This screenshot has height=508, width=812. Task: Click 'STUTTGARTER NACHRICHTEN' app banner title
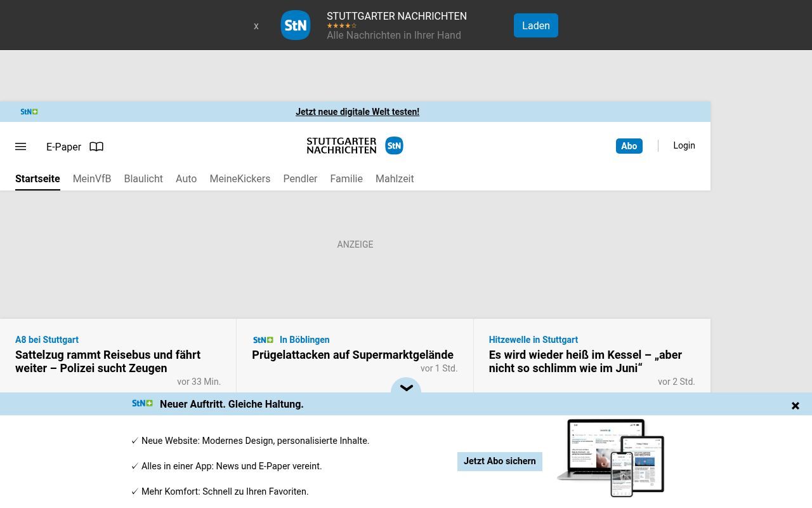click(396, 17)
